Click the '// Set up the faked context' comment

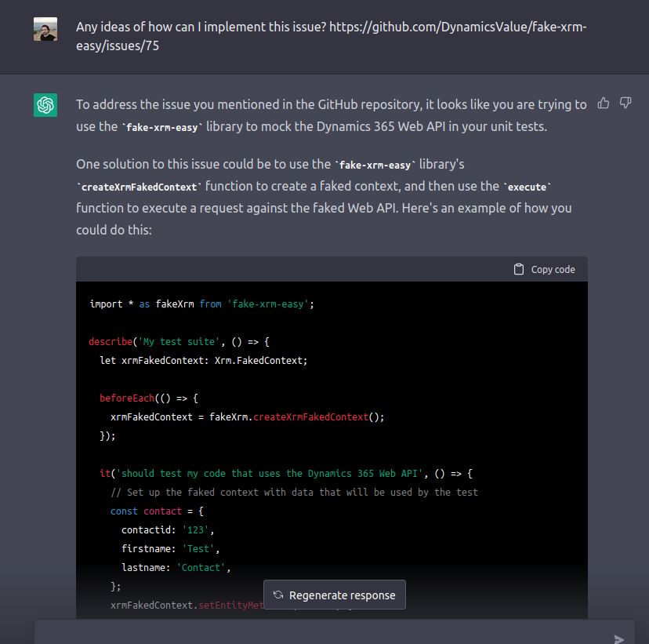point(294,493)
